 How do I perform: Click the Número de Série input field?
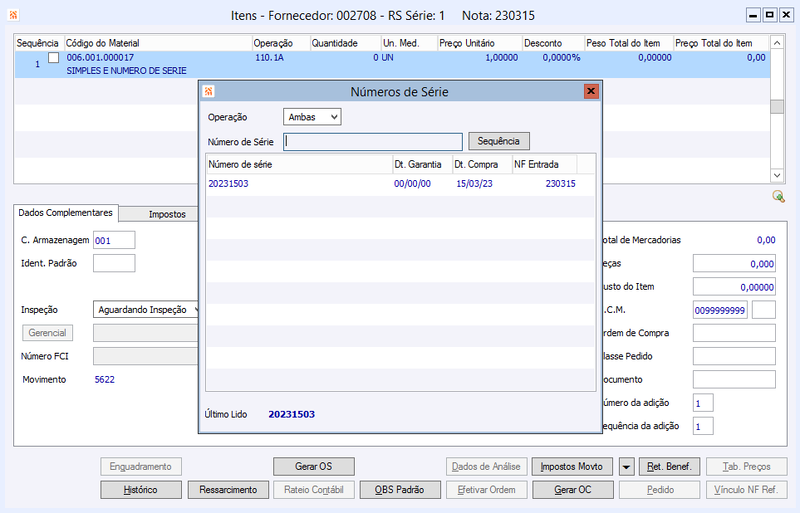(x=373, y=142)
